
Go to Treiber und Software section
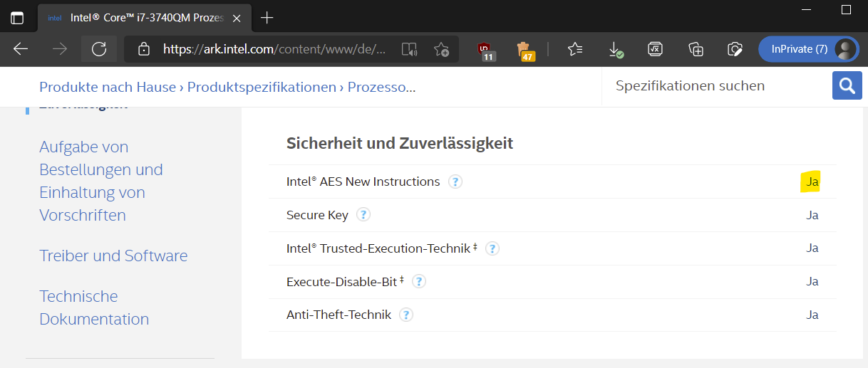[113, 256]
